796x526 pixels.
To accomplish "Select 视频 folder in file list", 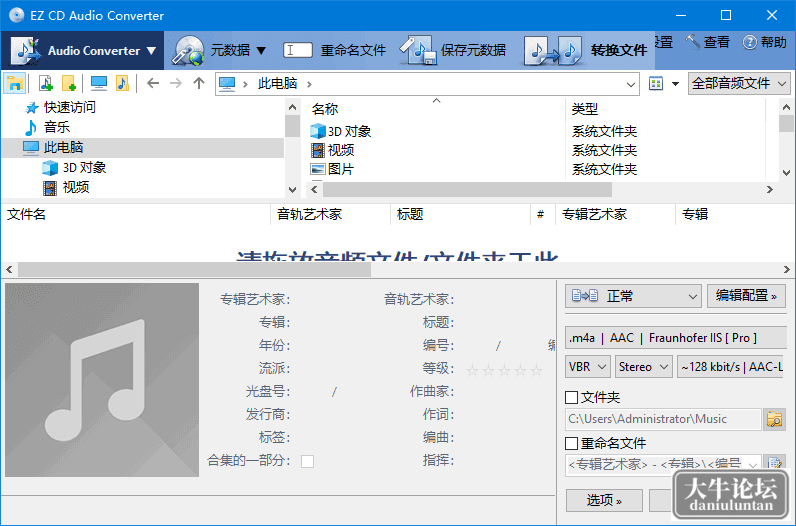I will pyautogui.click(x=341, y=150).
